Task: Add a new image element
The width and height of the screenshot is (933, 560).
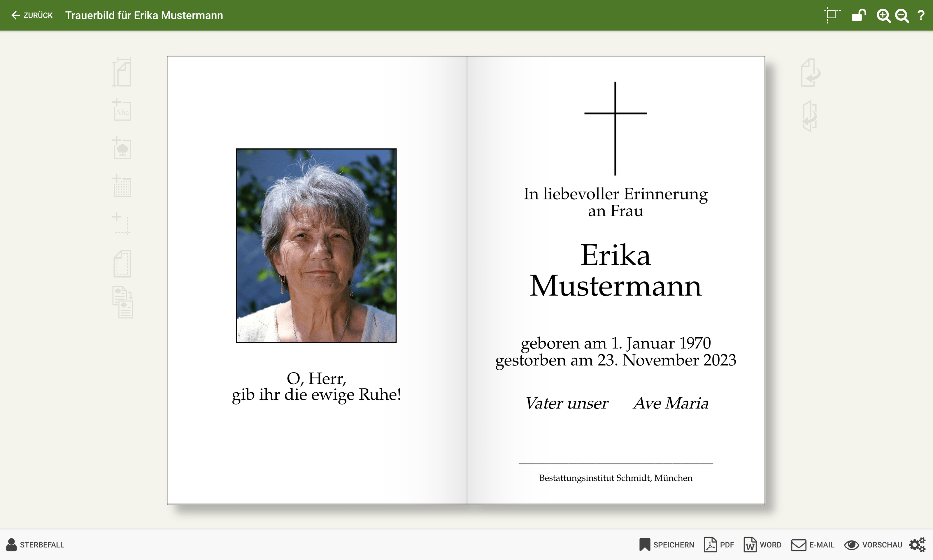Action: click(122, 148)
